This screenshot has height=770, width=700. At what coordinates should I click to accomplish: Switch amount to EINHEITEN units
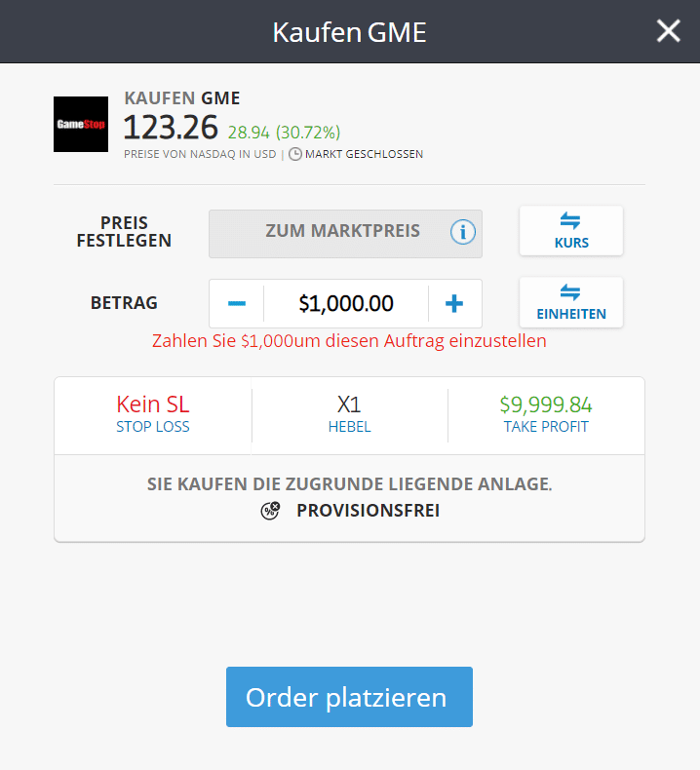(x=571, y=302)
